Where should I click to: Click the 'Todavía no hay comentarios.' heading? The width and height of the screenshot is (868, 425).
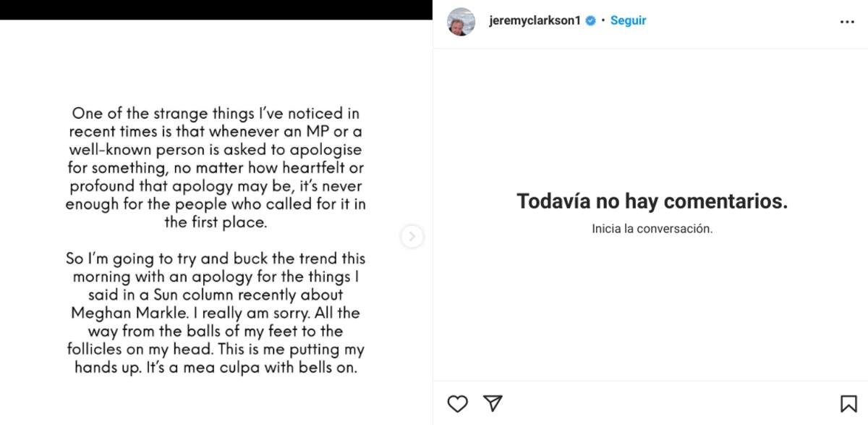click(652, 201)
